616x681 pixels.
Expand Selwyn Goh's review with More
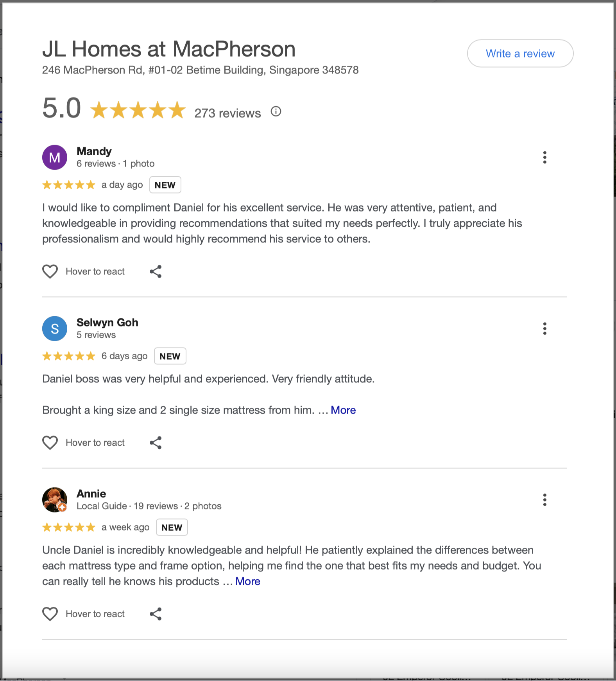tap(343, 410)
